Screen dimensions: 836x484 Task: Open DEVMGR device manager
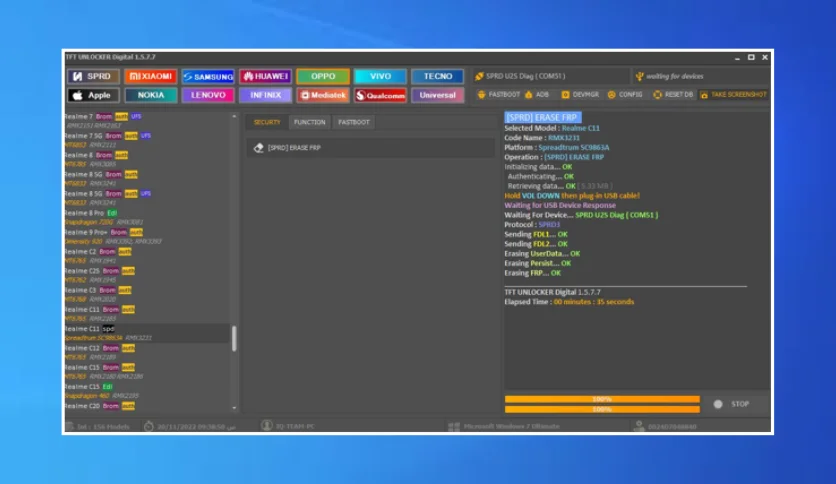tap(580, 94)
